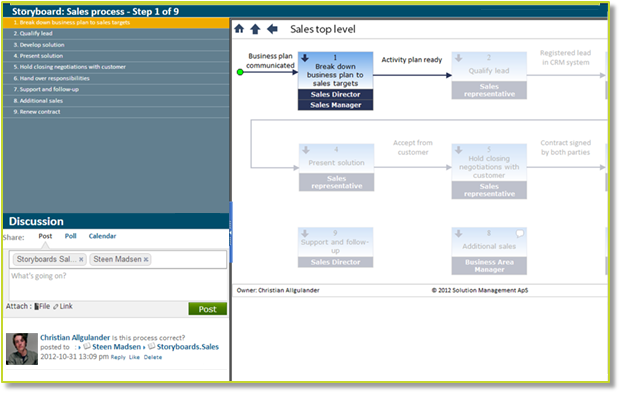
Task: Switch to the Poll share tab
Action: (70, 236)
